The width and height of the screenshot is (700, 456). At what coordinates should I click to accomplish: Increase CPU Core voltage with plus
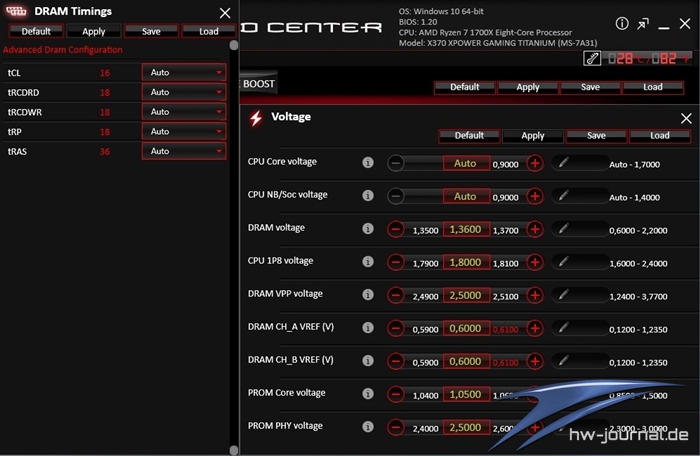pyautogui.click(x=535, y=163)
